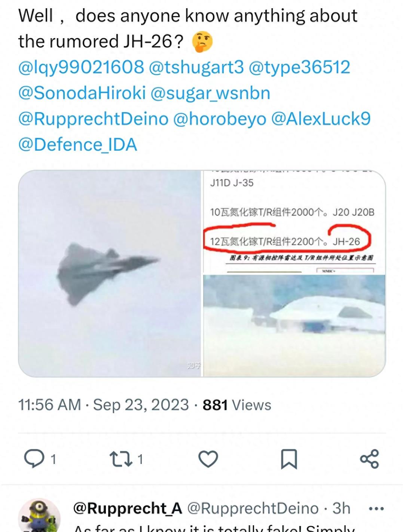Viewport: 403px width, 532px height.
Task: Open the share icon
Action: (x=369, y=459)
